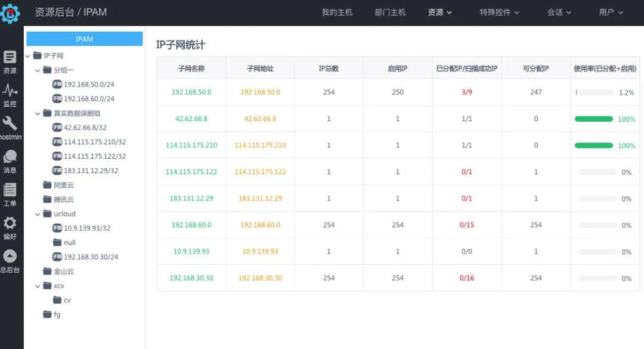Click the hostmin wrench icon
Screen dimensions: 644x349
point(10,123)
